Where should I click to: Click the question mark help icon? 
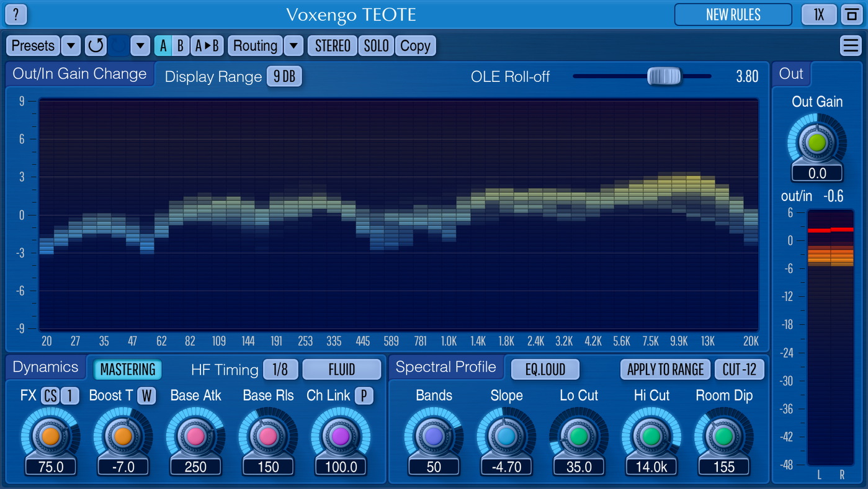coord(16,14)
